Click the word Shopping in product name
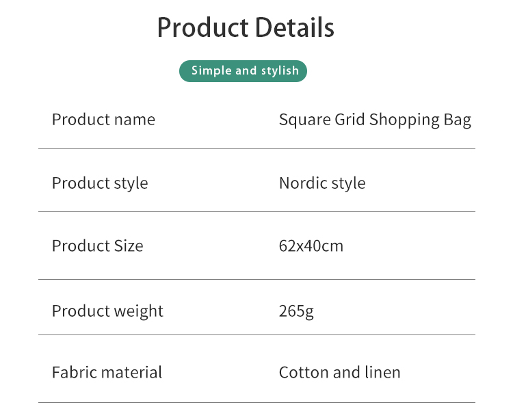Screen dimensions: 513x420 pos(404,120)
